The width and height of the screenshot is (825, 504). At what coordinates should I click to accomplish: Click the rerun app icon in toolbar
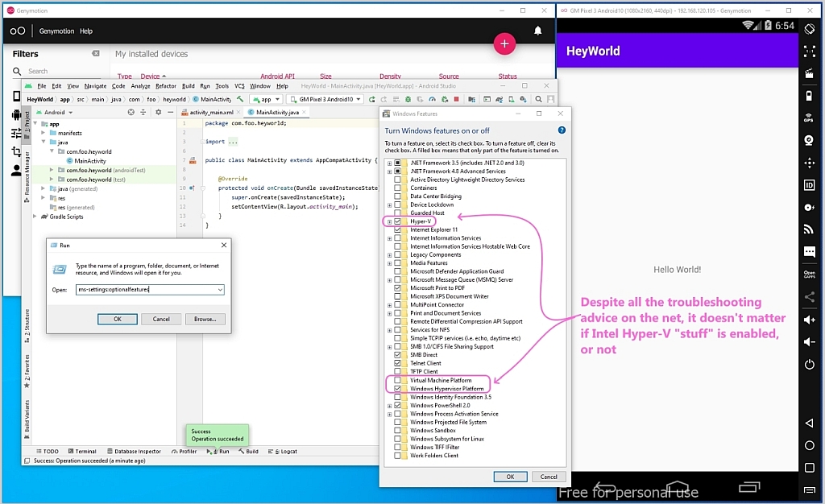click(372, 99)
